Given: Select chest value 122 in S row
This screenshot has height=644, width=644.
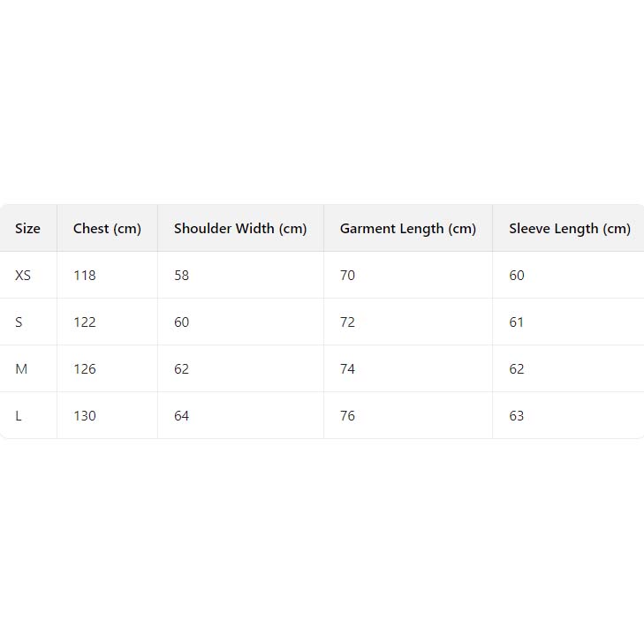Looking at the screenshot, I should click(85, 322).
